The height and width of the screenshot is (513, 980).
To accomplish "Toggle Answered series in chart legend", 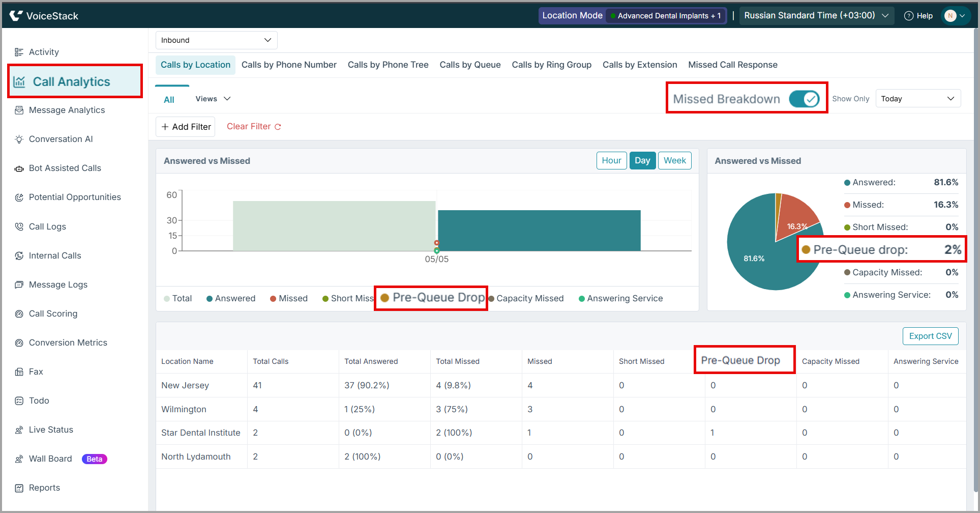I will tap(231, 298).
